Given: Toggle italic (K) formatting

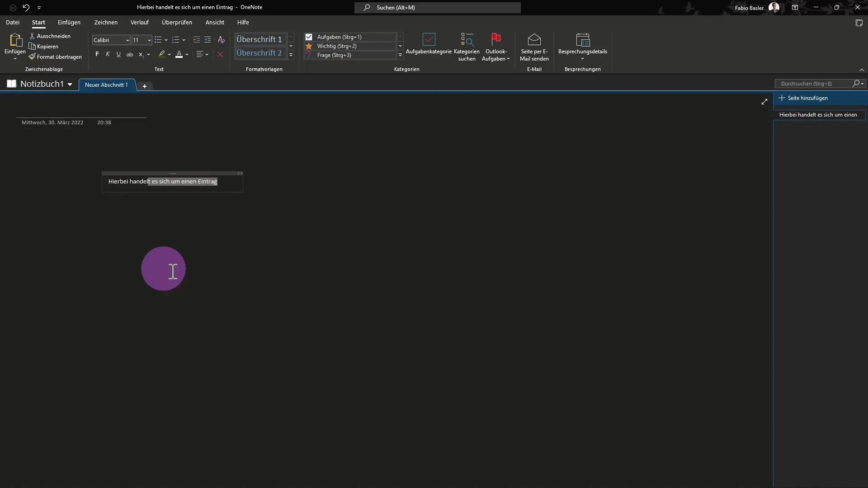Looking at the screenshot, I should (x=108, y=54).
